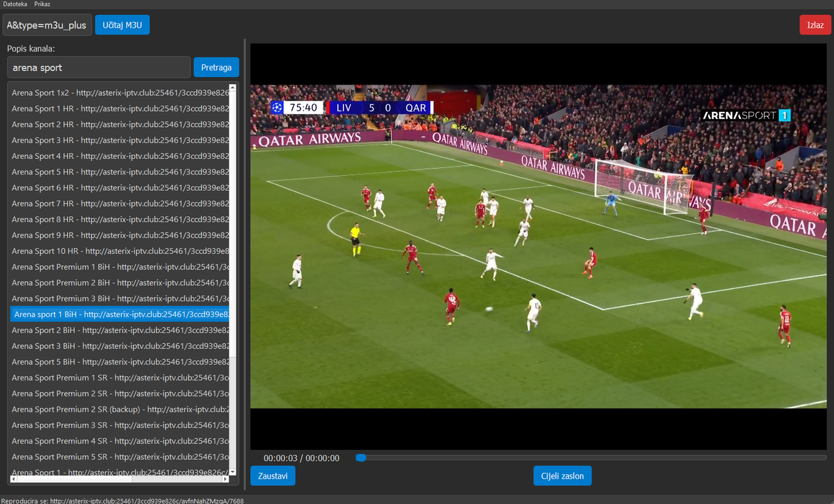Select Arena Sport Premium 2 BiH channel
The image size is (834, 504).
pyautogui.click(x=120, y=283)
